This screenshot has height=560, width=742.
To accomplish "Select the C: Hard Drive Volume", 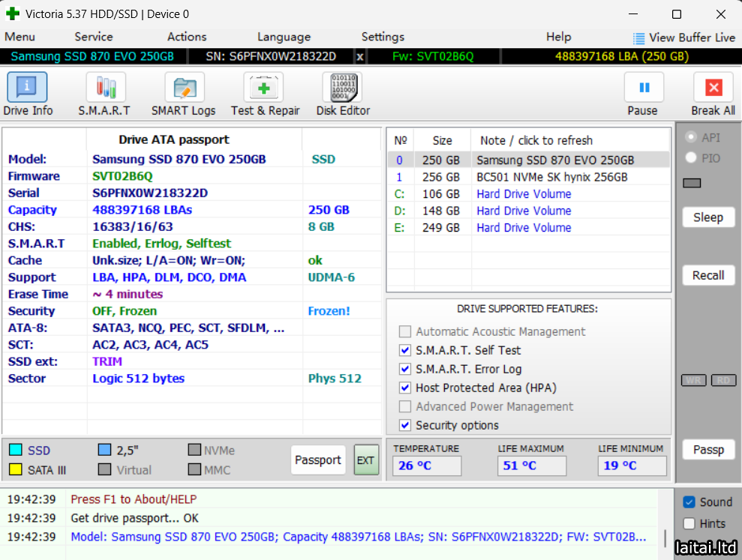I will (524, 194).
